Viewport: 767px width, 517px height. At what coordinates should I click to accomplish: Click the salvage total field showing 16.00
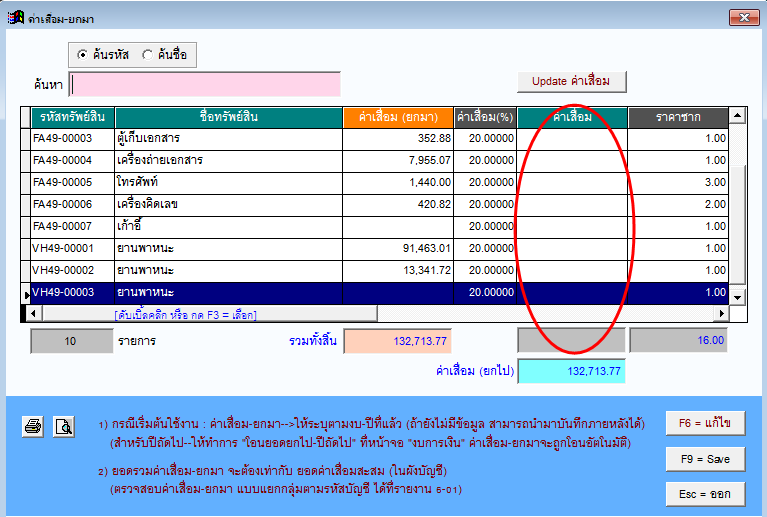click(x=678, y=340)
